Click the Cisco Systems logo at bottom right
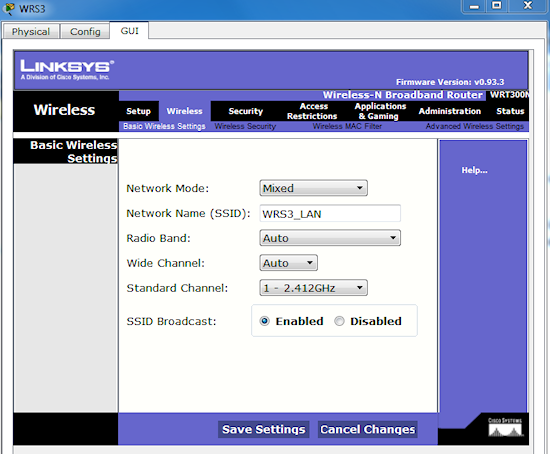 pos(505,427)
